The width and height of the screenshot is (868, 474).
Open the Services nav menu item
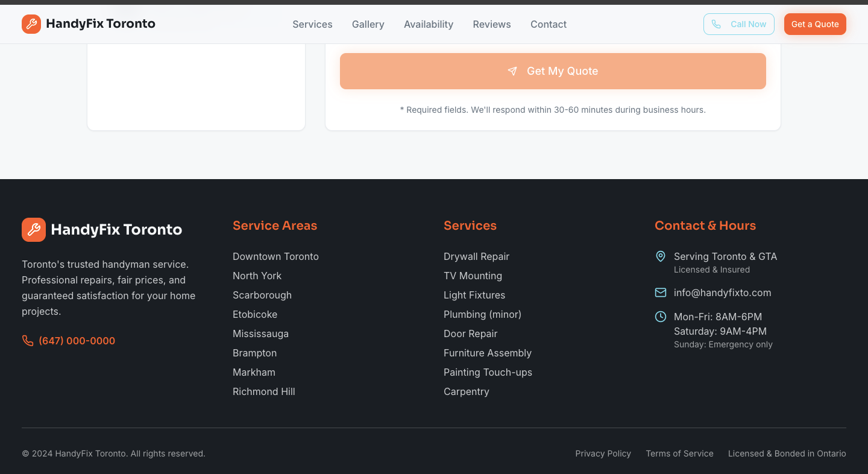point(312,24)
